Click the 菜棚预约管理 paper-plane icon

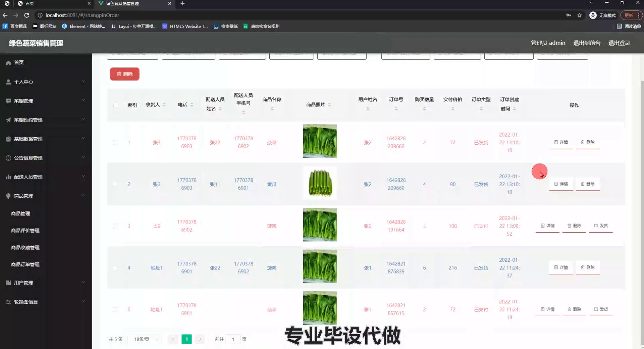click(8, 120)
